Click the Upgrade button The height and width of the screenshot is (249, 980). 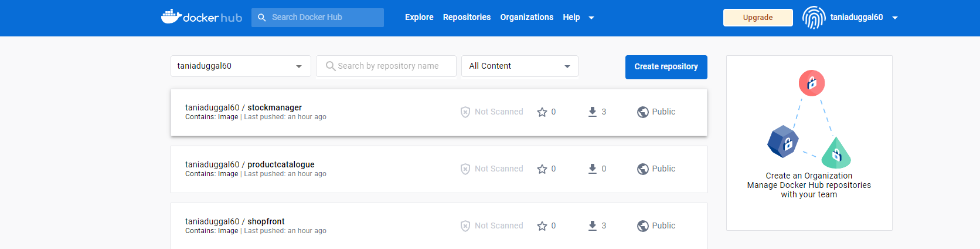tap(758, 18)
